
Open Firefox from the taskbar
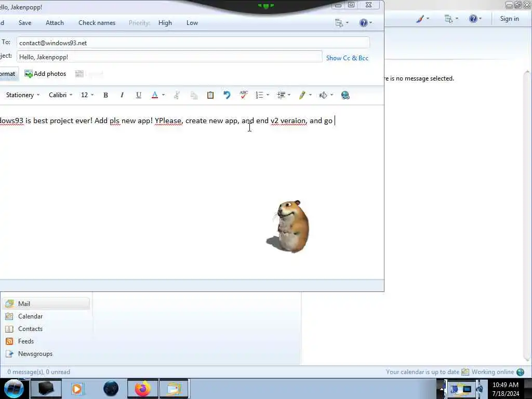pyautogui.click(x=143, y=389)
